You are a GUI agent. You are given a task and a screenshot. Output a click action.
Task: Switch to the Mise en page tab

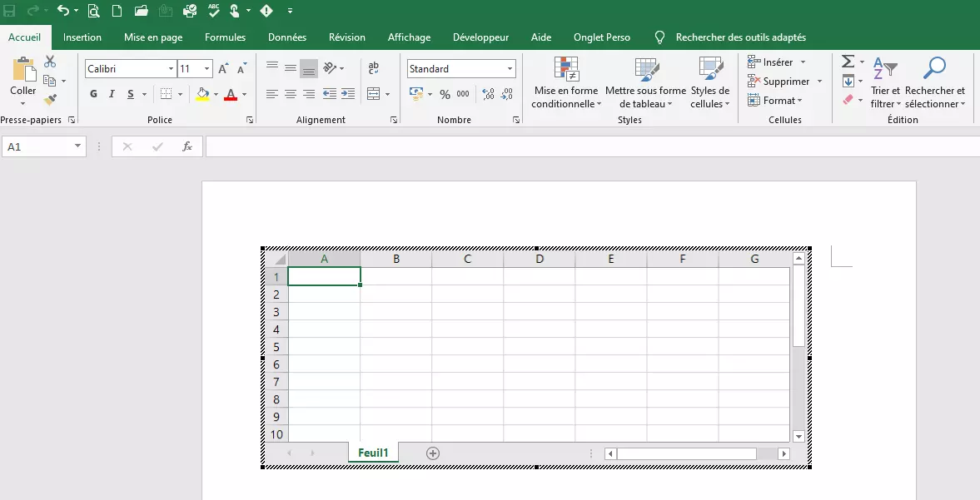tap(153, 37)
